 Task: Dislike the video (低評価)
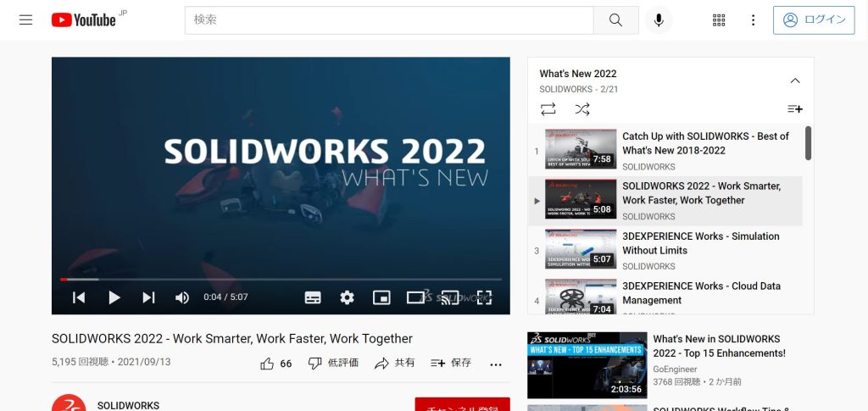pos(333,363)
